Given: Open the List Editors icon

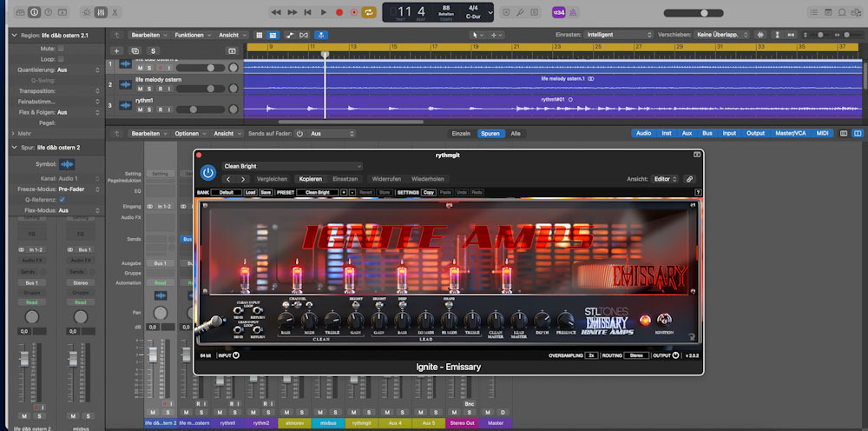Looking at the screenshot, I should pos(813,12).
